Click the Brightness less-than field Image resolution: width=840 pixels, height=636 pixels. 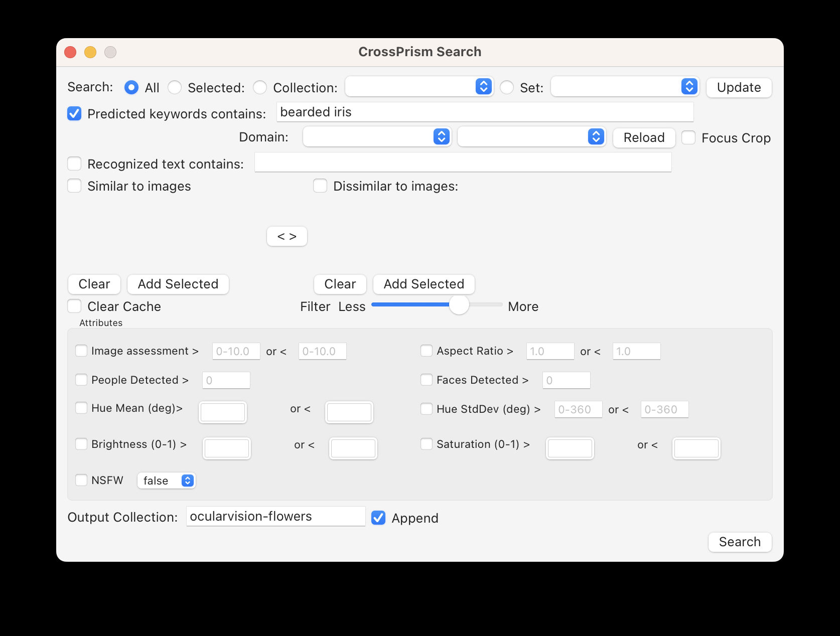353,448
